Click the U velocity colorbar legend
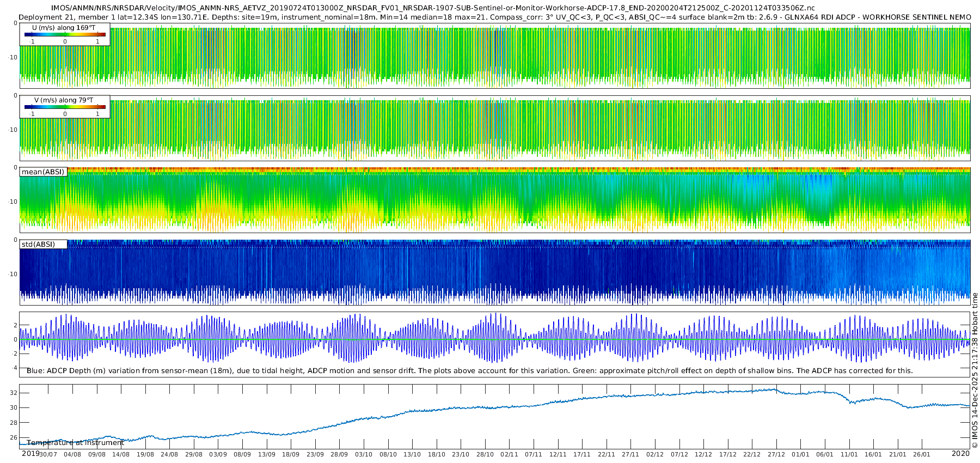980x463 pixels. tap(65, 35)
